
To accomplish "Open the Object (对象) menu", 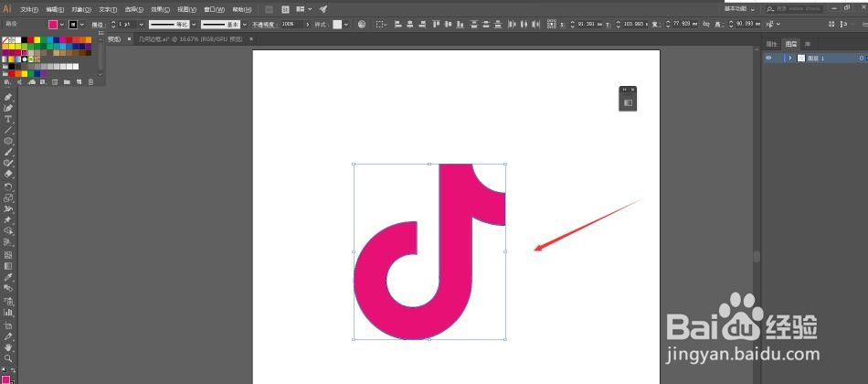I will coord(80,10).
